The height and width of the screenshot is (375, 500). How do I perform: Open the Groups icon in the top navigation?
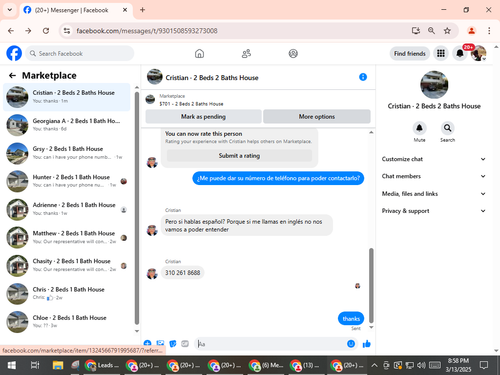293,53
